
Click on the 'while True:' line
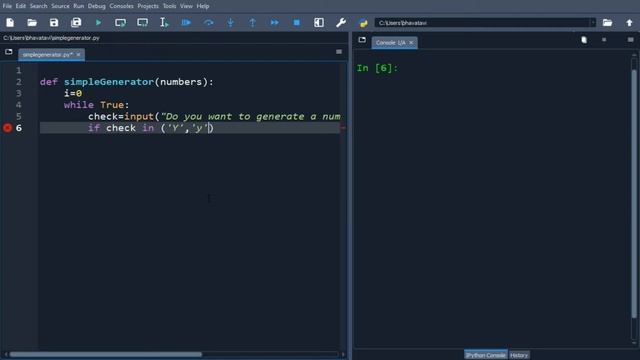pyautogui.click(x=96, y=105)
